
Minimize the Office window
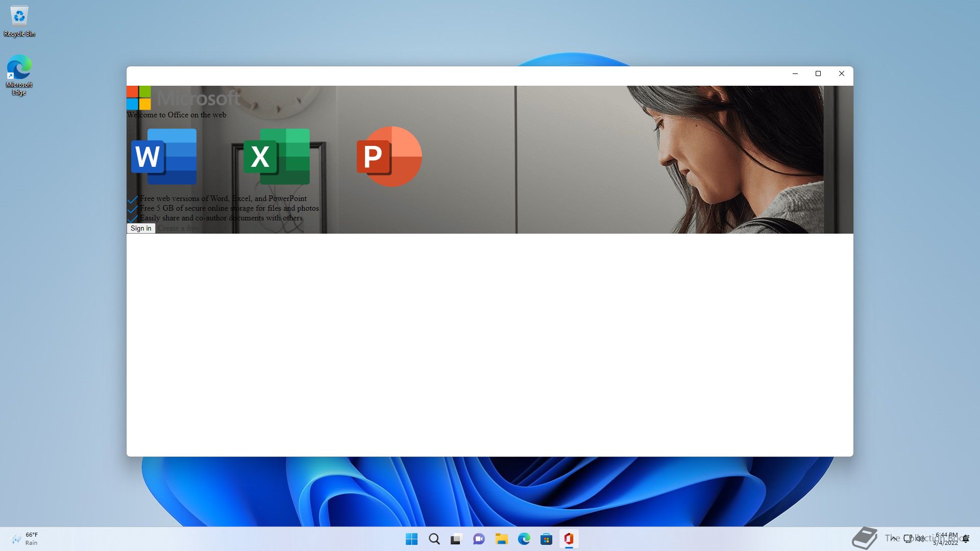[795, 74]
